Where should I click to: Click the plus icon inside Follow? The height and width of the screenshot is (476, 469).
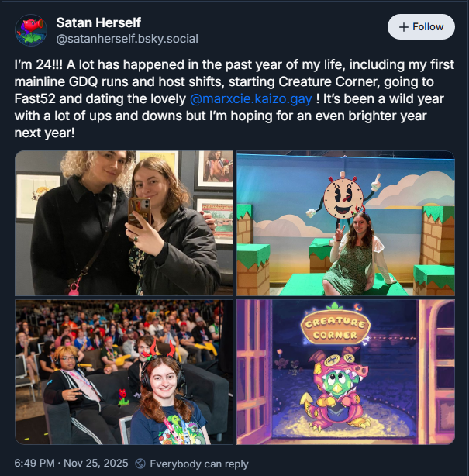(x=404, y=27)
